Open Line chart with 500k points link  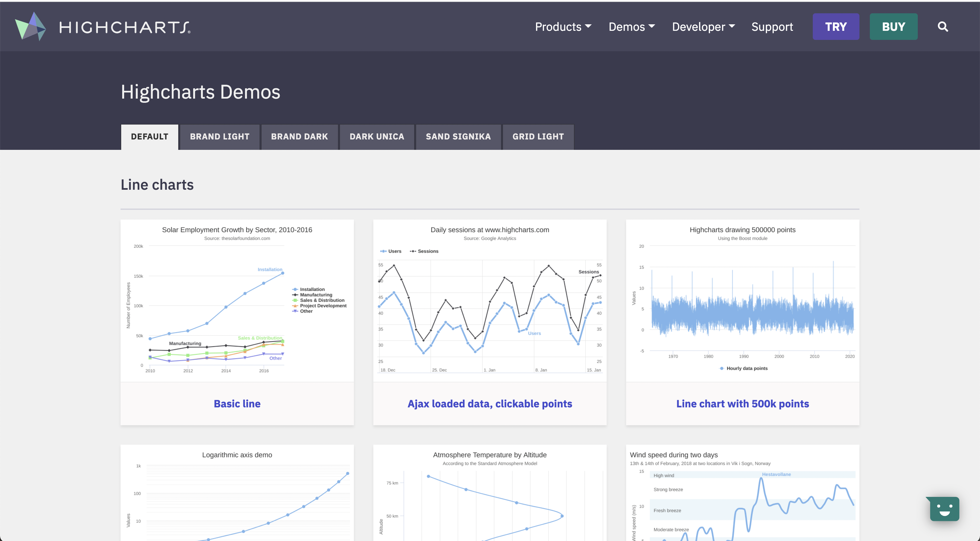pyautogui.click(x=742, y=403)
